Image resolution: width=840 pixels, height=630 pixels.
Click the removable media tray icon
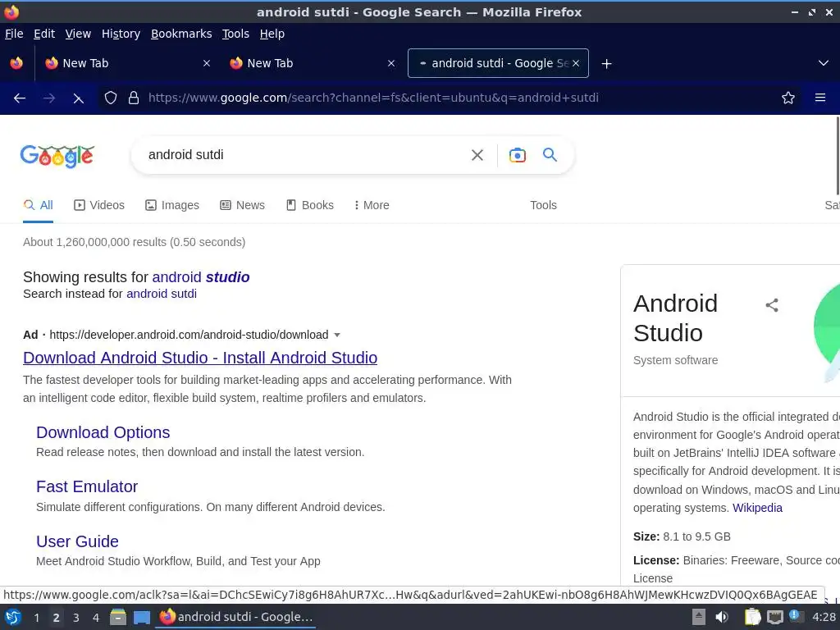(699, 617)
